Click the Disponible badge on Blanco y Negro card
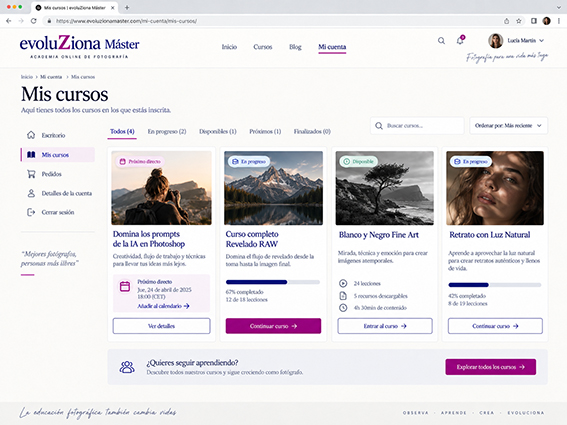 358,161
